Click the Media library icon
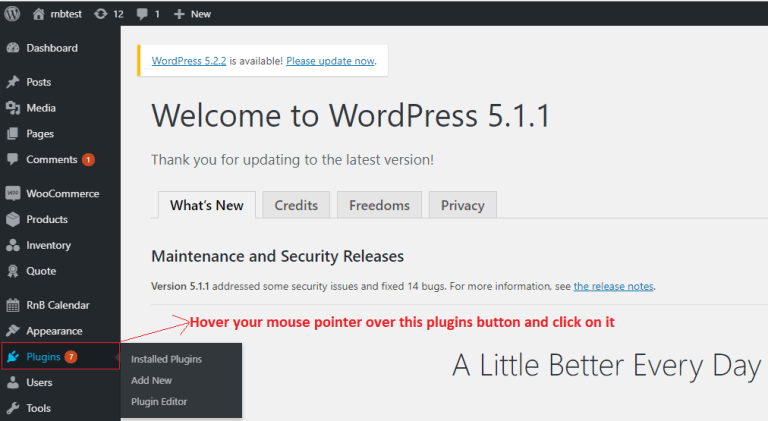Image resolution: width=768 pixels, height=421 pixels. coord(13,108)
